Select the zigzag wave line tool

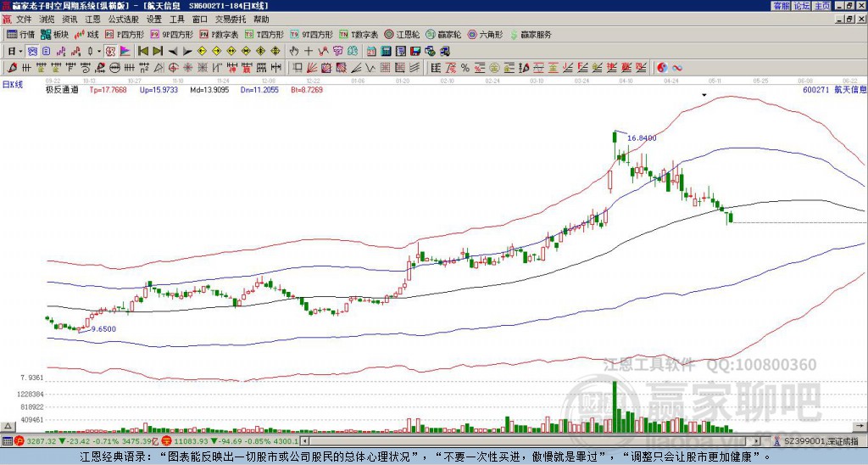click(x=370, y=68)
